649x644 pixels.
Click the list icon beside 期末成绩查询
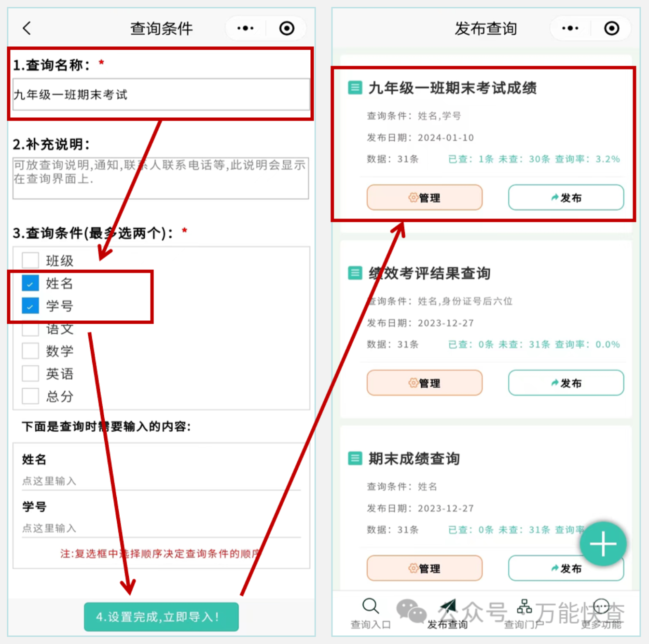pyautogui.click(x=355, y=458)
